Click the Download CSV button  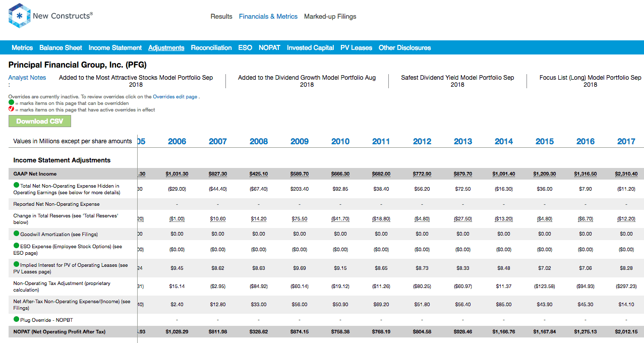click(x=40, y=121)
